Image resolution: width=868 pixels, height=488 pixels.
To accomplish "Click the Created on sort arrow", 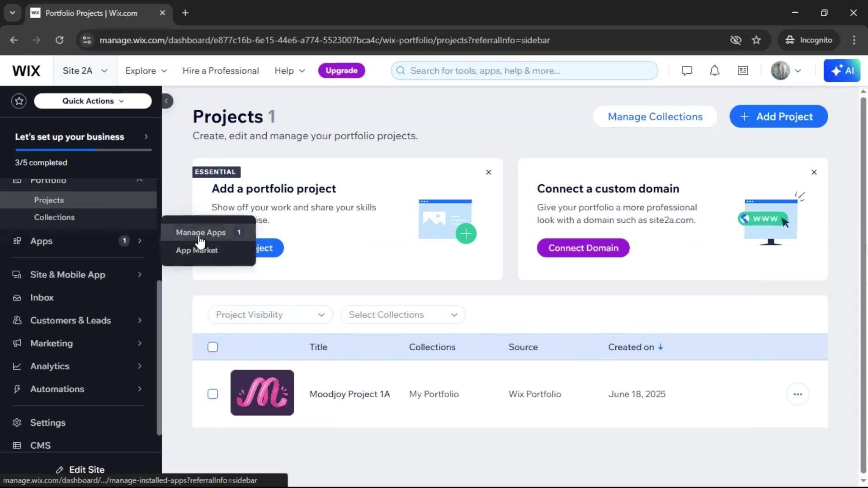I will tap(660, 347).
